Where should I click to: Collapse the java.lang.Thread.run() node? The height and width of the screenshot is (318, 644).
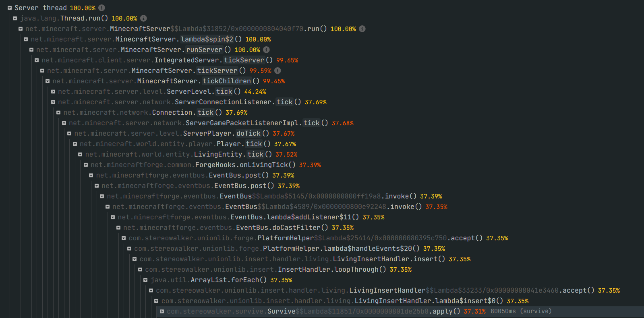[15, 19]
